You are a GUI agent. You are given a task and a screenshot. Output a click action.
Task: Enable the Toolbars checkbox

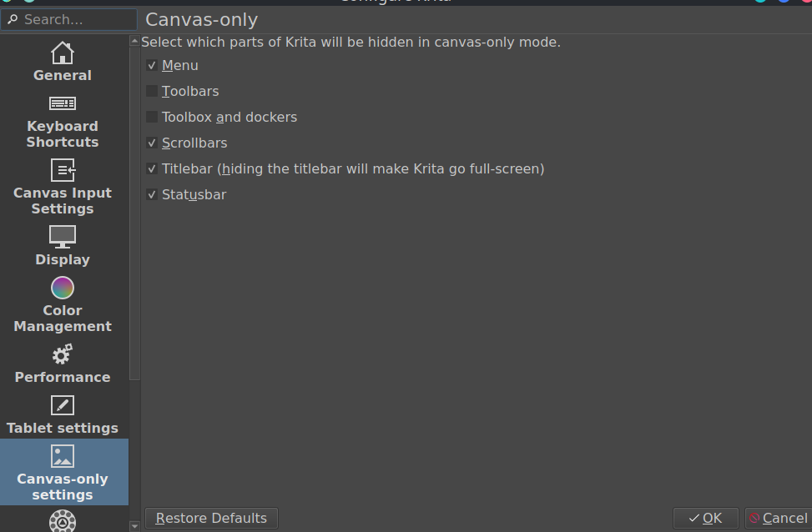click(x=152, y=91)
